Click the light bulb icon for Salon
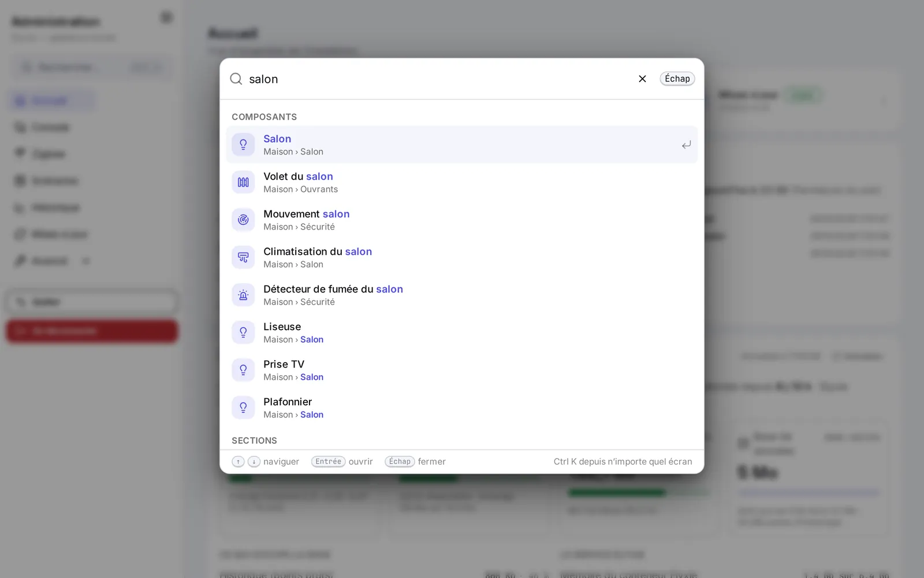This screenshot has height=578, width=924. click(243, 144)
